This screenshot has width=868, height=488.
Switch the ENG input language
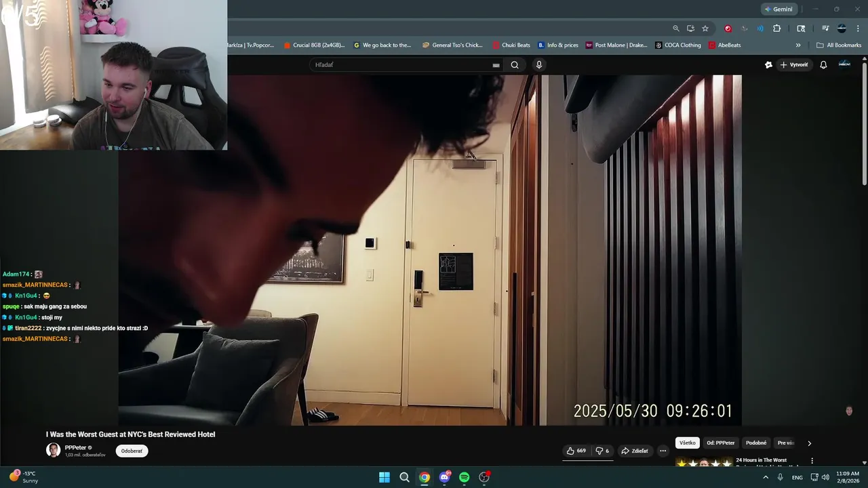coord(797,477)
